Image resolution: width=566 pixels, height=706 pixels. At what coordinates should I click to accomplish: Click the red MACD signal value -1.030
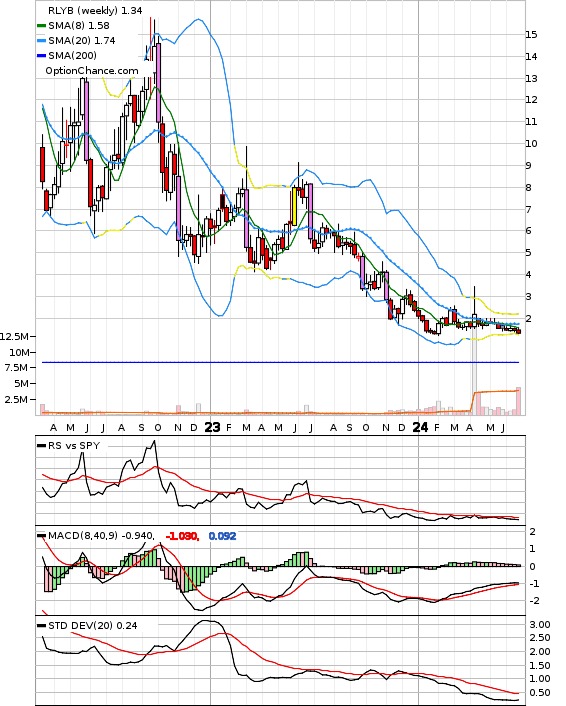182,536
